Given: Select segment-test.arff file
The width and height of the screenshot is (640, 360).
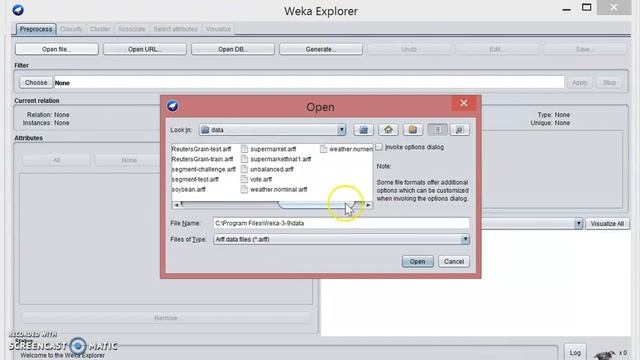Looking at the screenshot, I should 195,179.
